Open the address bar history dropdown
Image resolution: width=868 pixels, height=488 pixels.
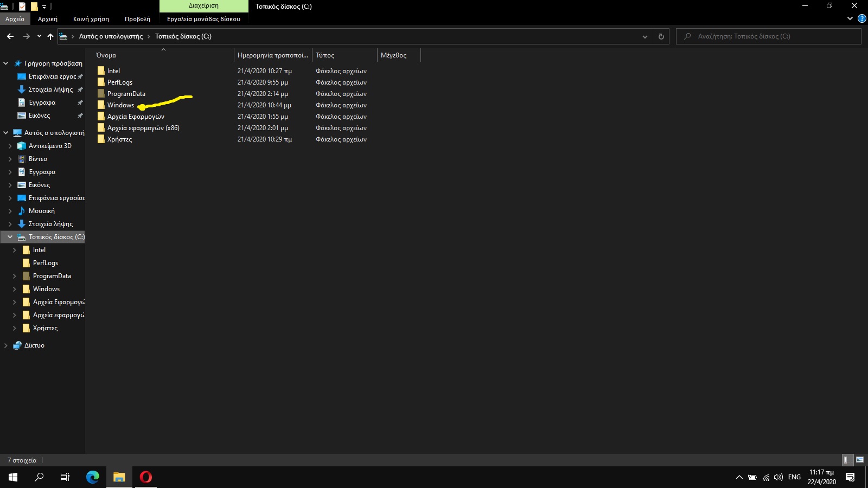645,36
